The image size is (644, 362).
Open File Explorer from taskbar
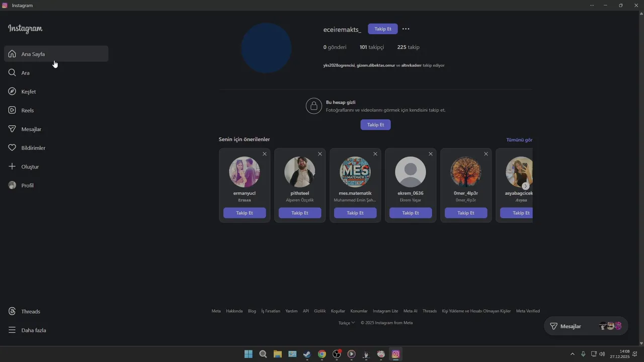coord(278,354)
